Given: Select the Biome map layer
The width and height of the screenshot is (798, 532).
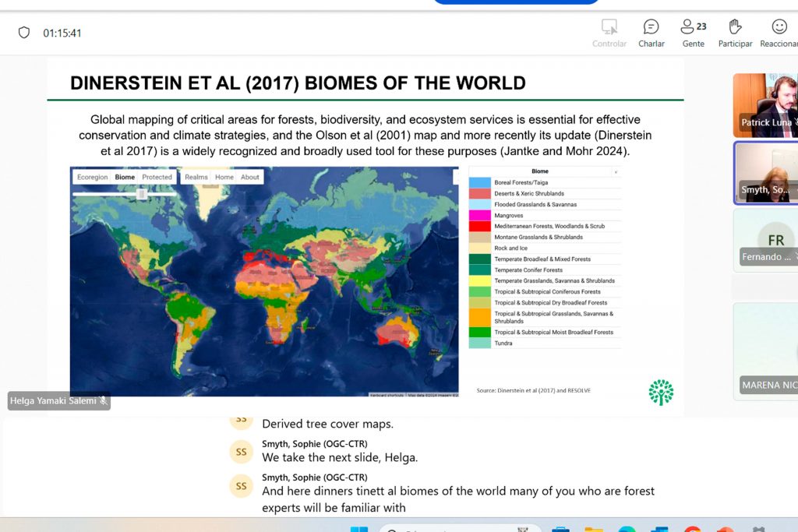Looking at the screenshot, I should point(125,177).
